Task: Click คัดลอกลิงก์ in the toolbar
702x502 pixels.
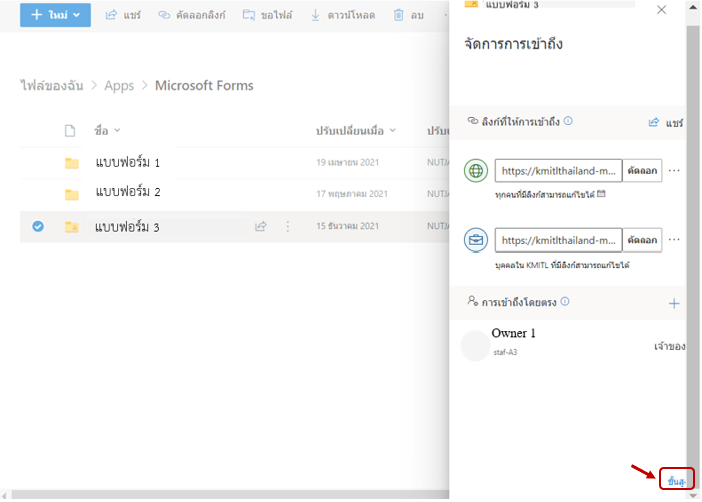Action: coord(192,16)
